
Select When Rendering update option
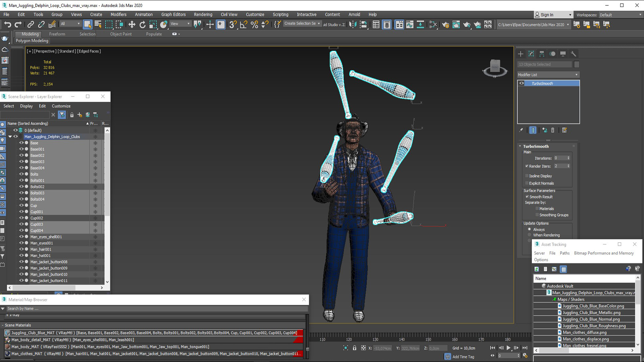tap(530, 235)
